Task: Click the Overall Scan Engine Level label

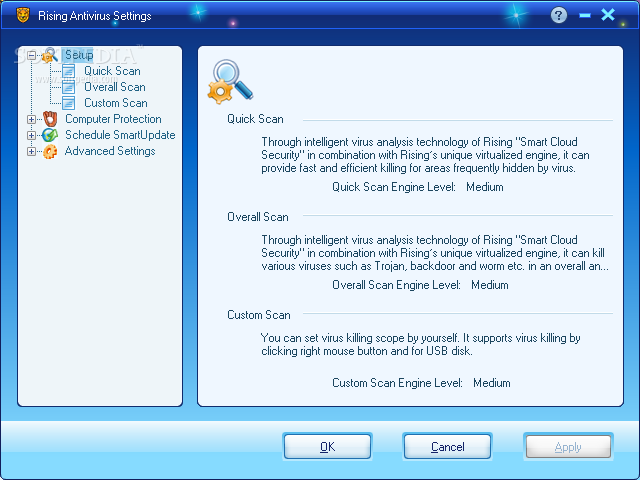Action: click(x=396, y=285)
